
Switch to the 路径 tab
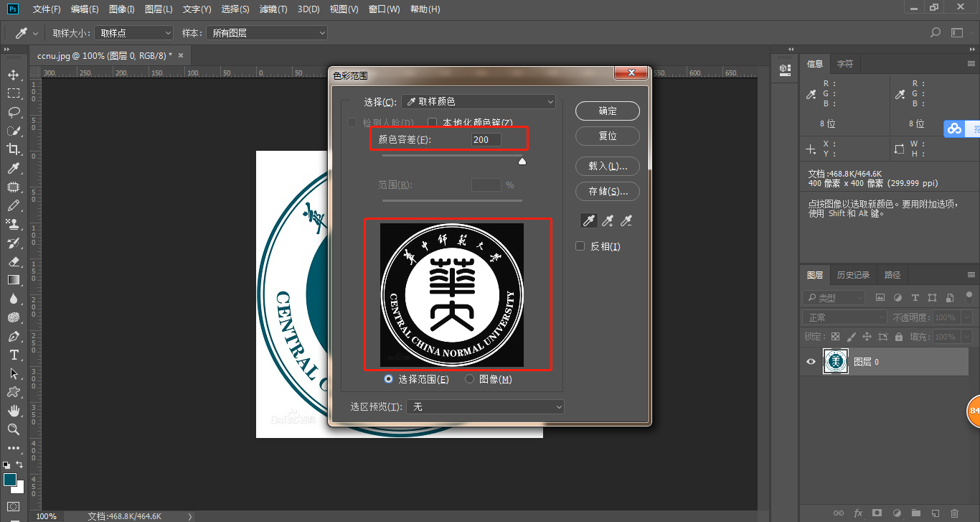(x=892, y=275)
